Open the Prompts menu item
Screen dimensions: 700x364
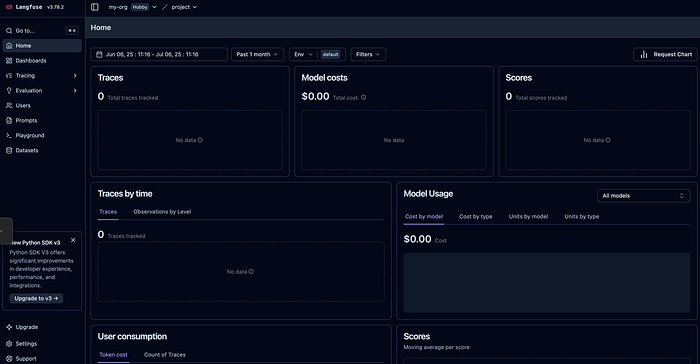point(42,121)
